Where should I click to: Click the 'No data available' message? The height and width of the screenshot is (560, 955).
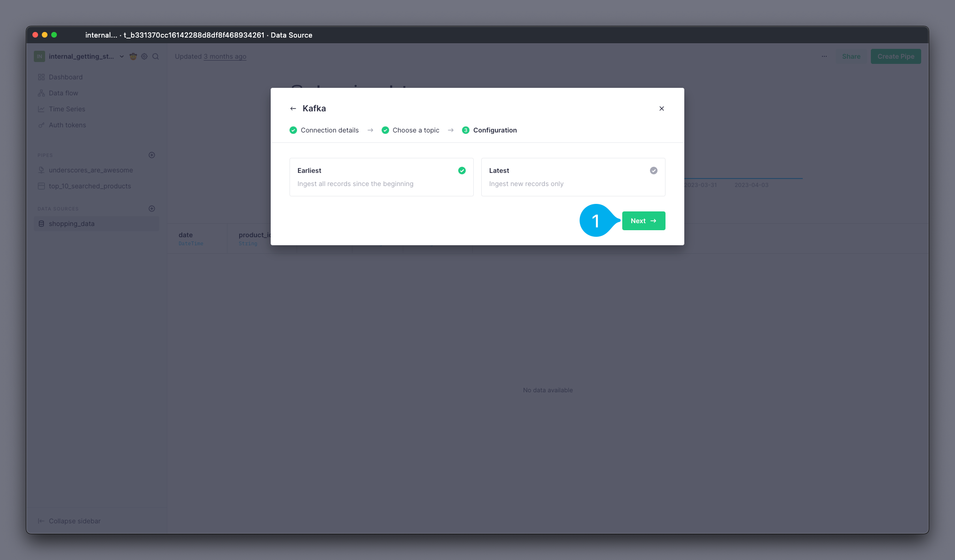pyautogui.click(x=548, y=390)
